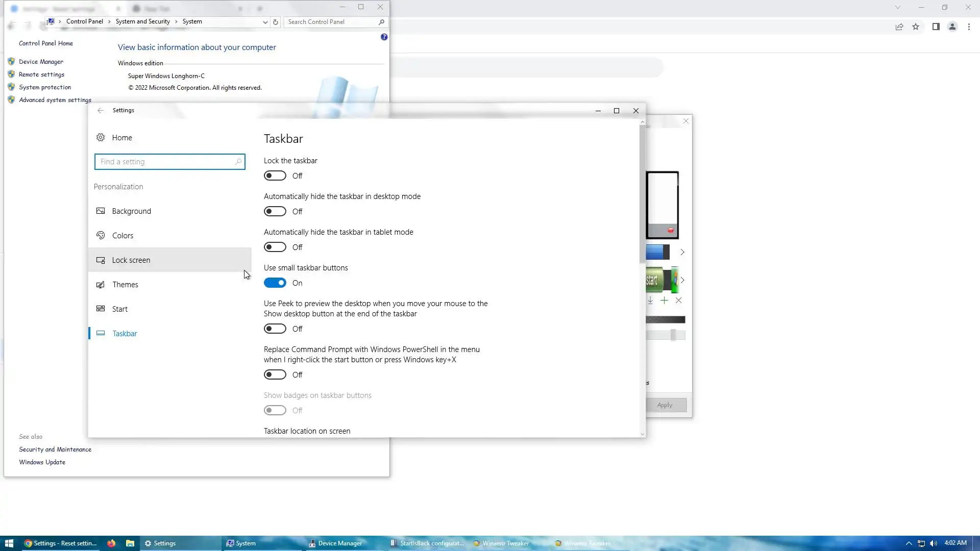Click the Firefox icon in the taskbar

click(111, 543)
